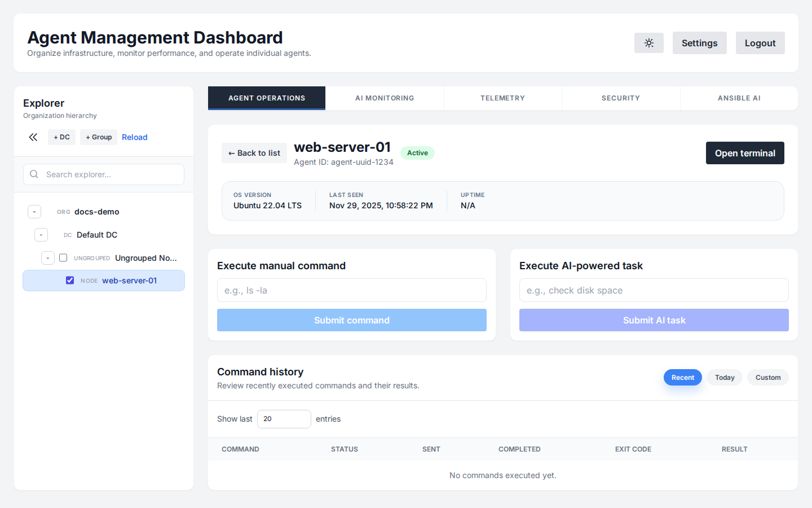Click the Show last entries number field
812x508 pixels.
tap(284, 419)
